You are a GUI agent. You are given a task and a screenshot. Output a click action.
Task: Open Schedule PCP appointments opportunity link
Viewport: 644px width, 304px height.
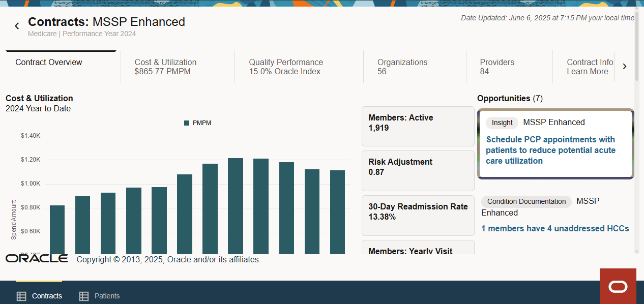tap(550, 150)
